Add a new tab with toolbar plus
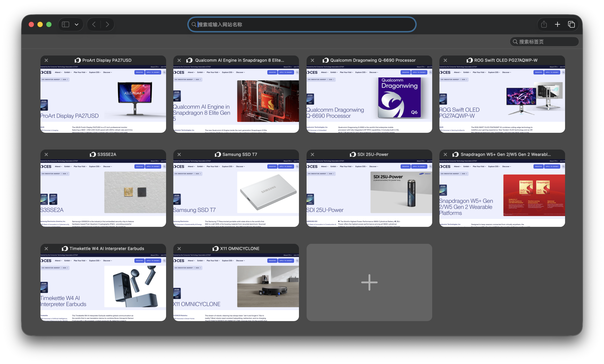Viewport: 604px width, 364px height. point(557,24)
